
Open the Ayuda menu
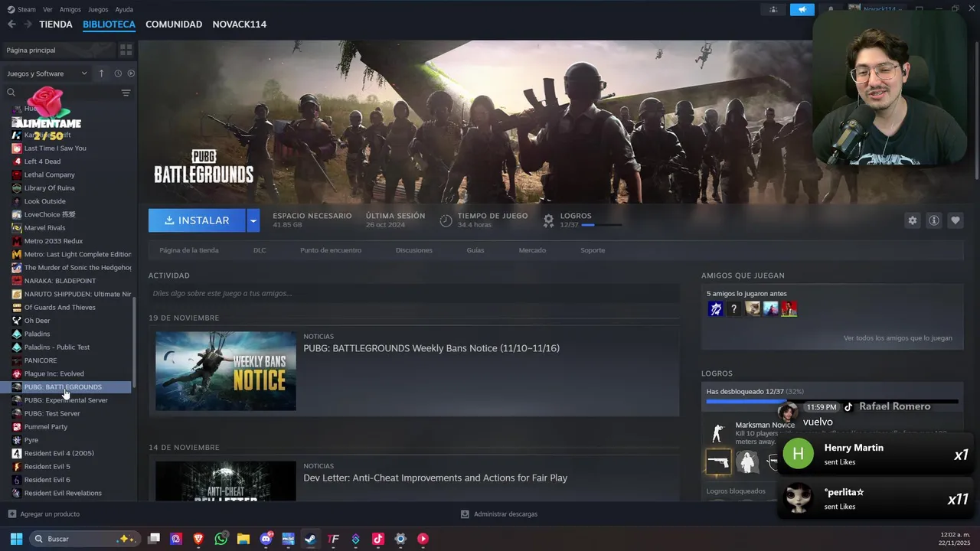[124, 9]
